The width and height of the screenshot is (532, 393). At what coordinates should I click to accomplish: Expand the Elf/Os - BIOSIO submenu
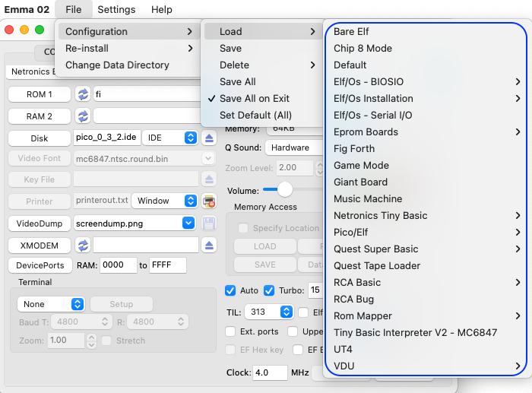point(426,82)
